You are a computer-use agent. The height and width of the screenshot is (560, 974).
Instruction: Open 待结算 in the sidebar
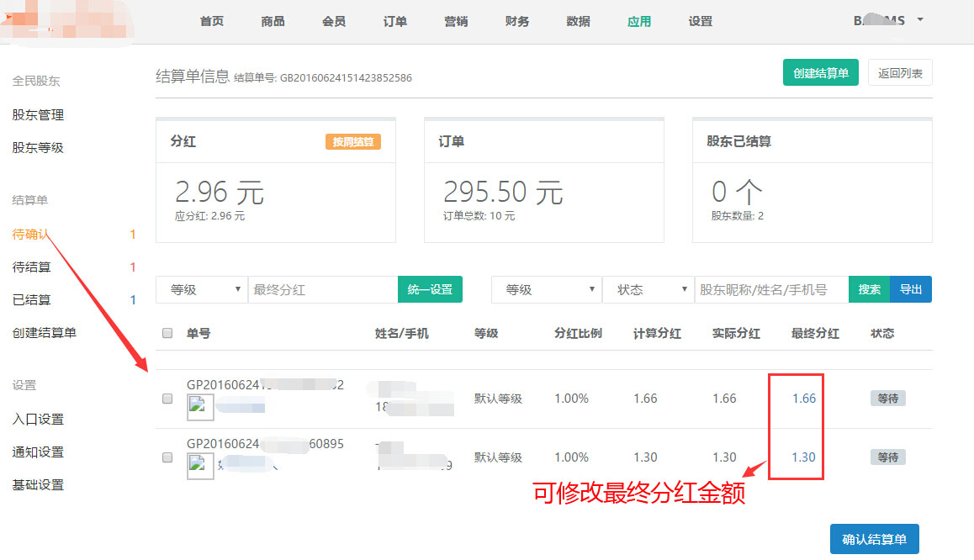[x=32, y=267]
